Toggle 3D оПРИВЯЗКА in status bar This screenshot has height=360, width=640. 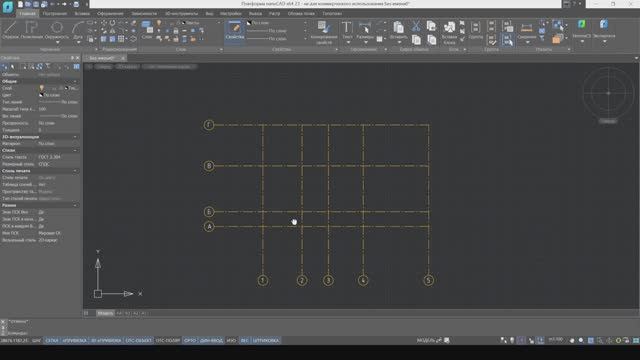click(106, 340)
